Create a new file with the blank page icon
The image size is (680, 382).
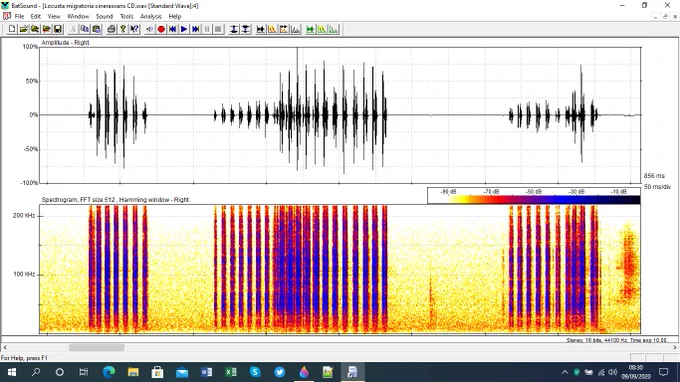point(12,29)
